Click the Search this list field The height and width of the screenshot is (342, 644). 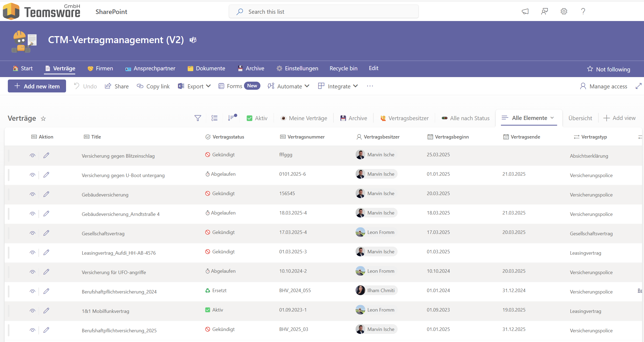tap(323, 12)
